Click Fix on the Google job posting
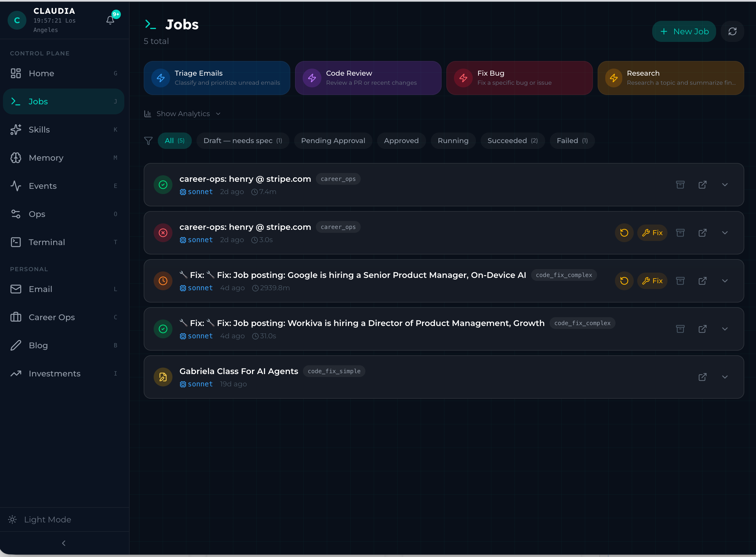Viewport: 756px width, 557px height. click(652, 281)
